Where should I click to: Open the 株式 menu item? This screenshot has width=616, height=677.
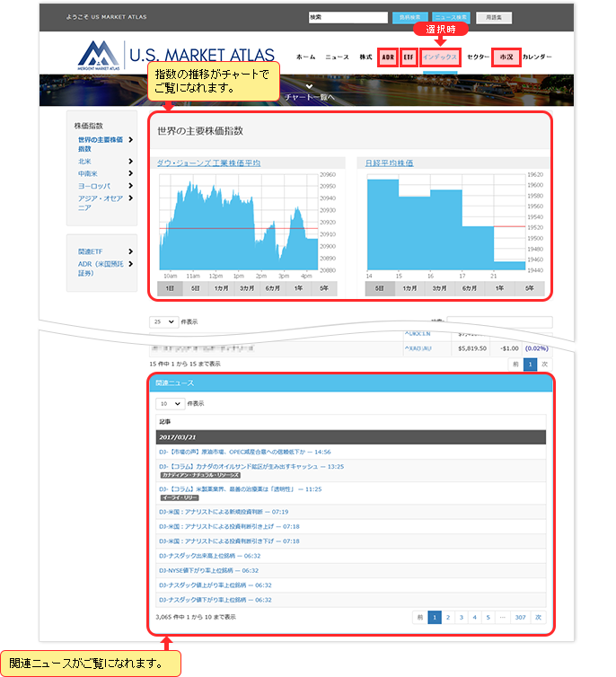[x=365, y=57]
